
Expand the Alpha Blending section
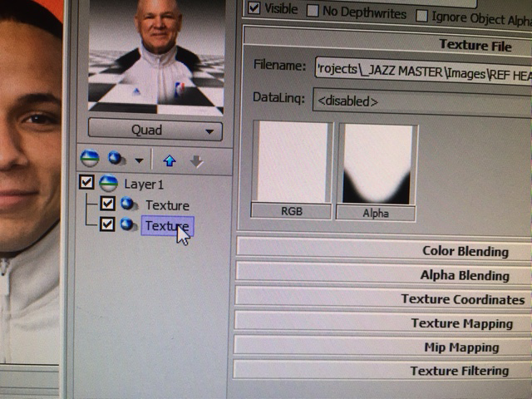click(383, 273)
